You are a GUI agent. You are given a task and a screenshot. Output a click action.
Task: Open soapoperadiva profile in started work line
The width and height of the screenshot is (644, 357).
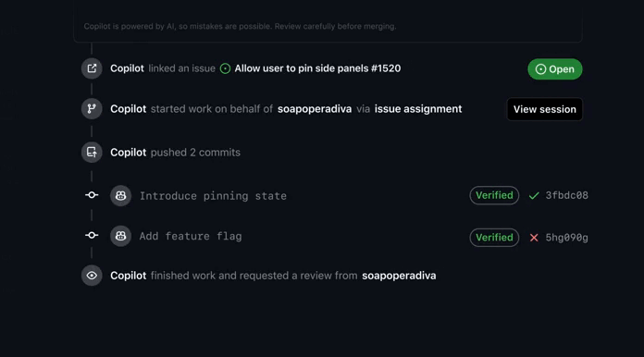[x=315, y=109]
